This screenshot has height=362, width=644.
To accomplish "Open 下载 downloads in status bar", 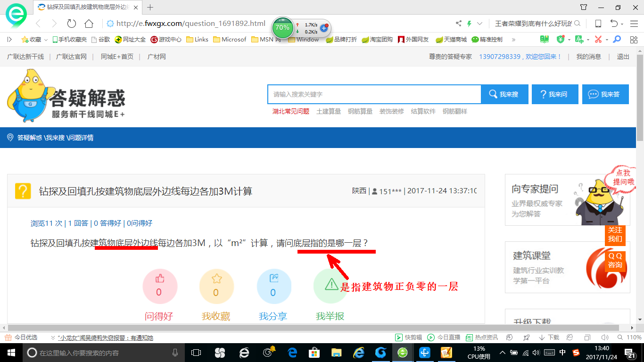I will (x=548, y=337).
